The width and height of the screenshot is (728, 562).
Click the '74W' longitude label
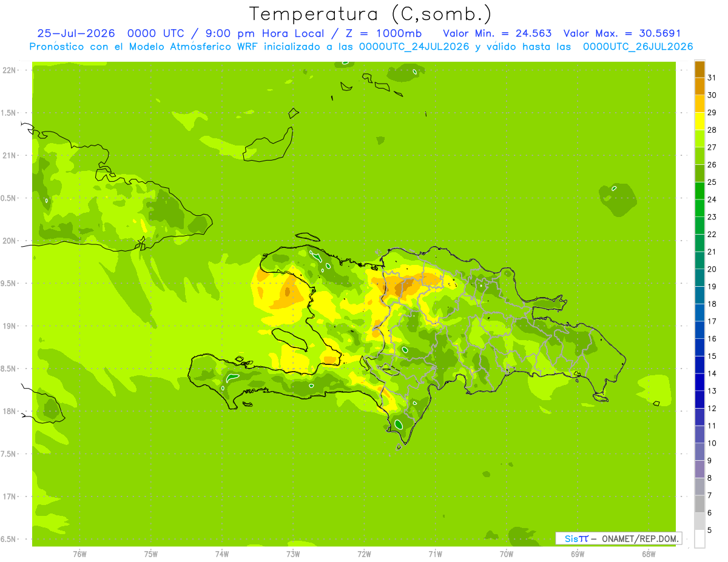222,554
